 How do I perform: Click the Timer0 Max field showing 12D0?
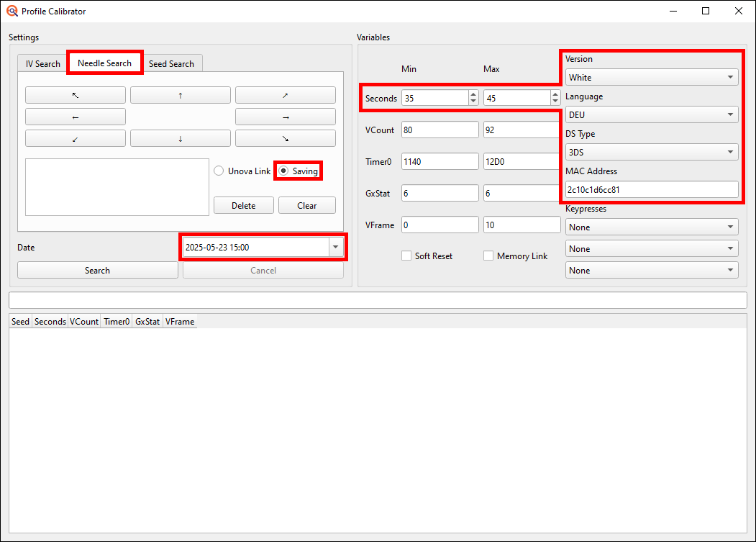pos(522,162)
